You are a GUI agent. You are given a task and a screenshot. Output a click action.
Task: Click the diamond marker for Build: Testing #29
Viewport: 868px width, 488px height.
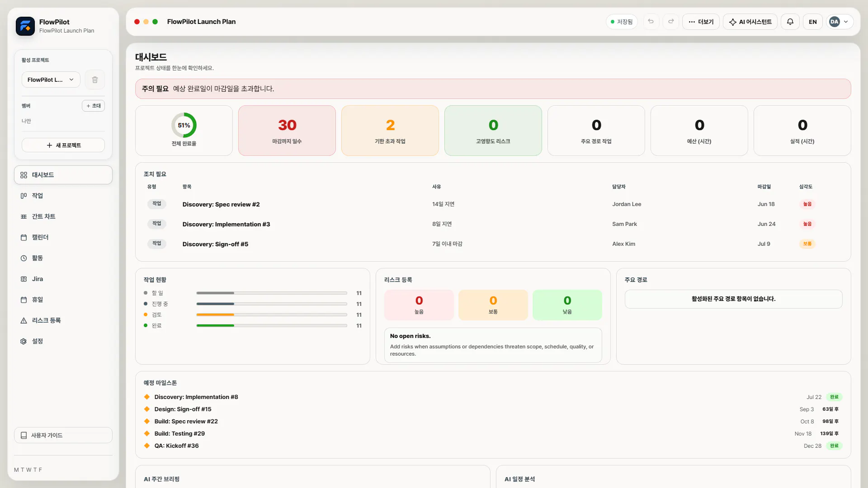click(x=147, y=433)
